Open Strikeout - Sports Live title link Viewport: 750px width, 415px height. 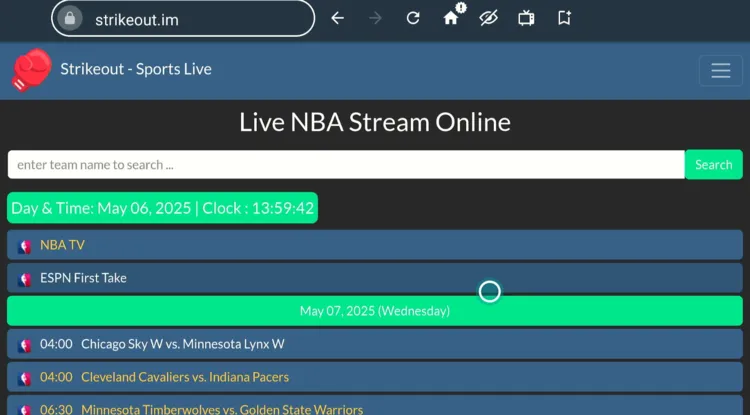(136, 69)
